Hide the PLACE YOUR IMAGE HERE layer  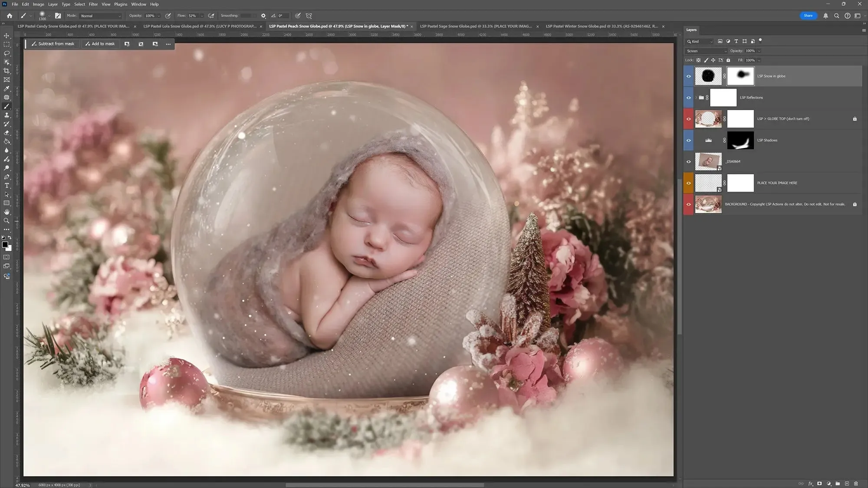pos(688,183)
